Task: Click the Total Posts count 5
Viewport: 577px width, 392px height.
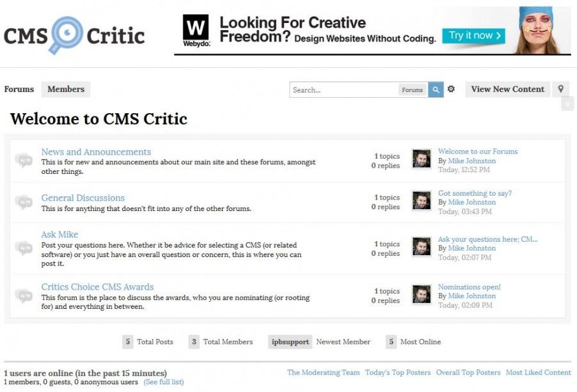Action: click(x=128, y=341)
